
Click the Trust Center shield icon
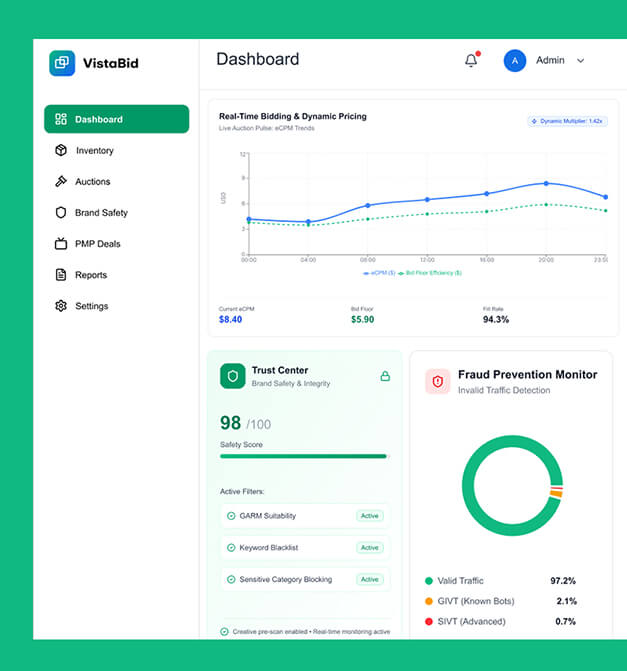(233, 376)
